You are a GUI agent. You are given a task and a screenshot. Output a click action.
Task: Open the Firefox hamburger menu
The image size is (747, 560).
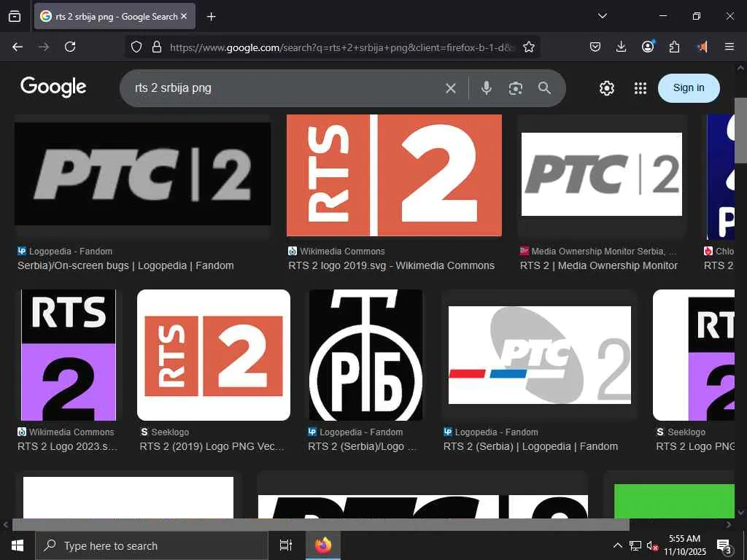pyautogui.click(x=729, y=47)
